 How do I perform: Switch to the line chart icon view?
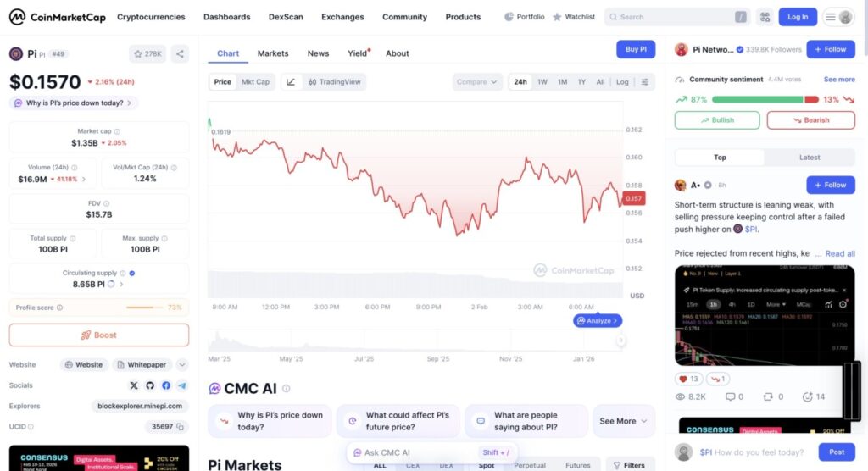point(291,82)
